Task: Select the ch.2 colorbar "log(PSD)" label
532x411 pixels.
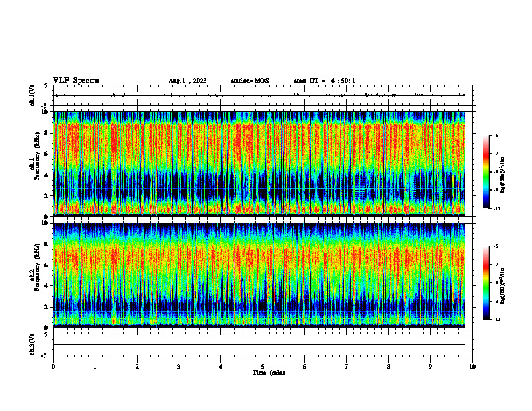Action: (503, 285)
